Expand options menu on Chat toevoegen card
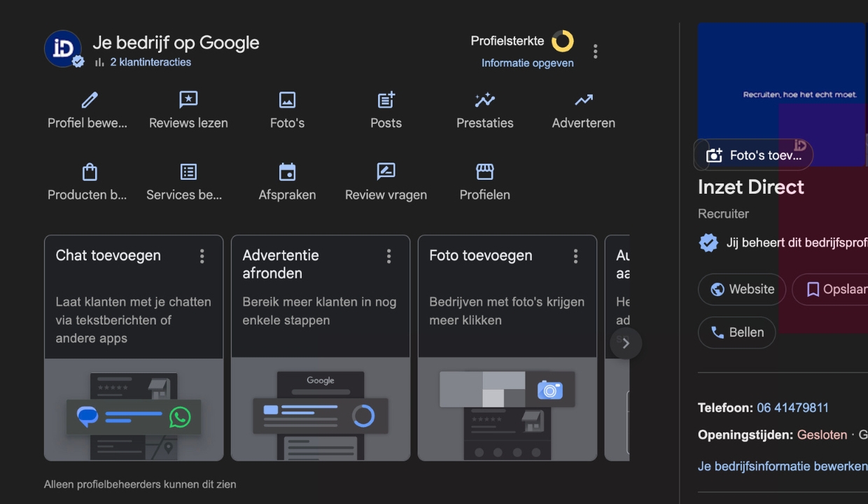 coord(202,256)
